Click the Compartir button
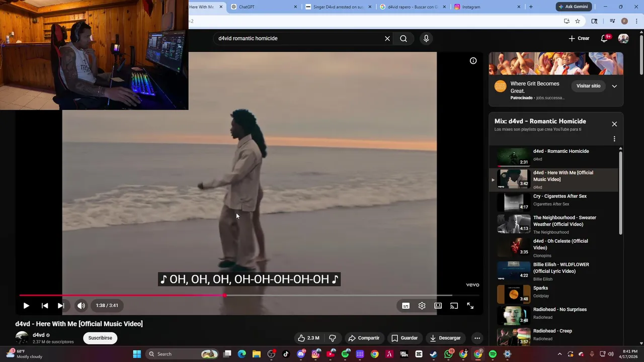The image size is (644, 362). click(x=364, y=338)
